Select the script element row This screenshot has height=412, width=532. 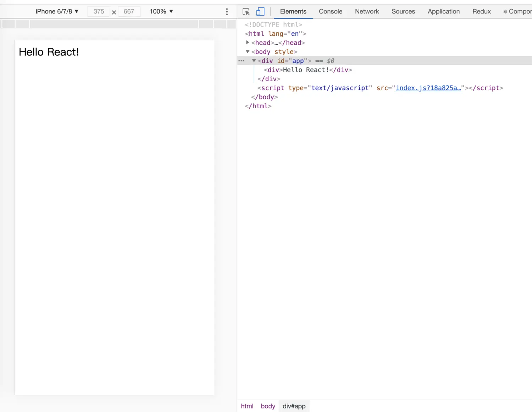click(x=385, y=88)
